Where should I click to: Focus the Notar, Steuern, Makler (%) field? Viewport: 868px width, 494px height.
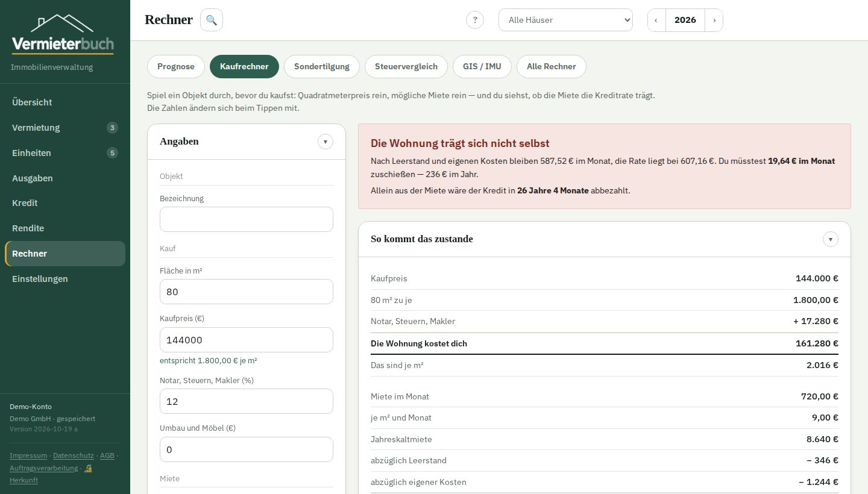247,401
